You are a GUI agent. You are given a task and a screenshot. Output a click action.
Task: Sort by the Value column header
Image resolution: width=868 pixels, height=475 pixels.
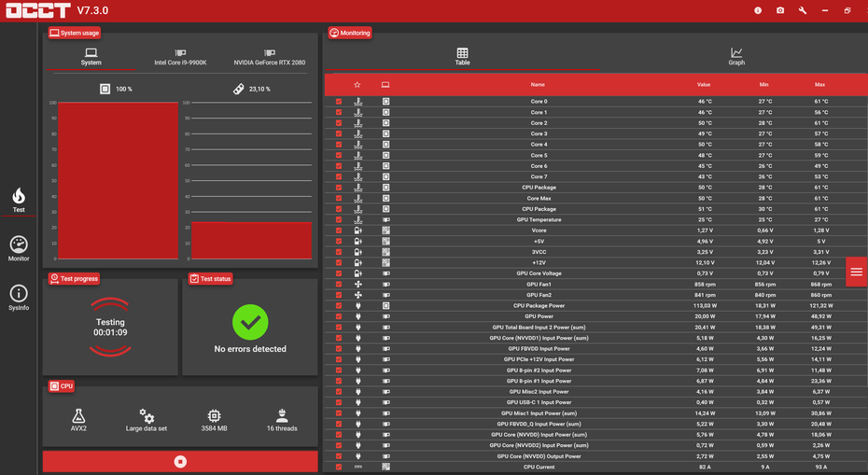(x=704, y=85)
